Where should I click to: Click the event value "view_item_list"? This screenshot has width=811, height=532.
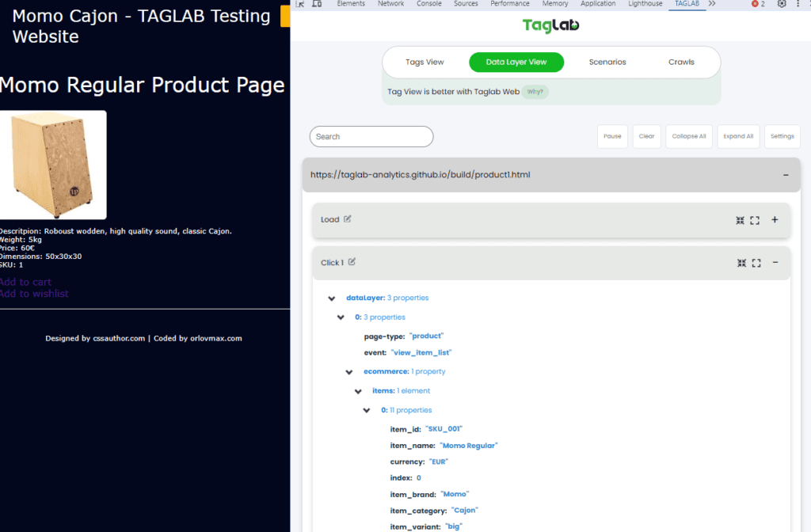coord(421,352)
